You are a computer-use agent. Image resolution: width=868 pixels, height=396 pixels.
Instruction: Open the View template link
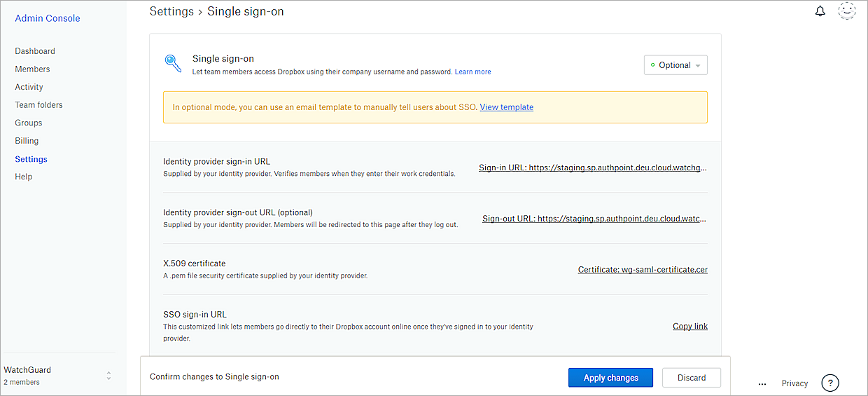point(506,107)
